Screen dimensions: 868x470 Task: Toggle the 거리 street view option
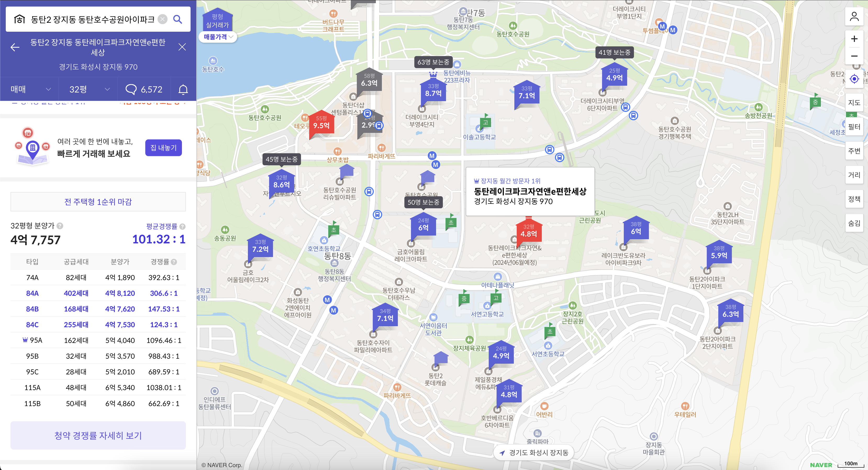pos(854,175)
